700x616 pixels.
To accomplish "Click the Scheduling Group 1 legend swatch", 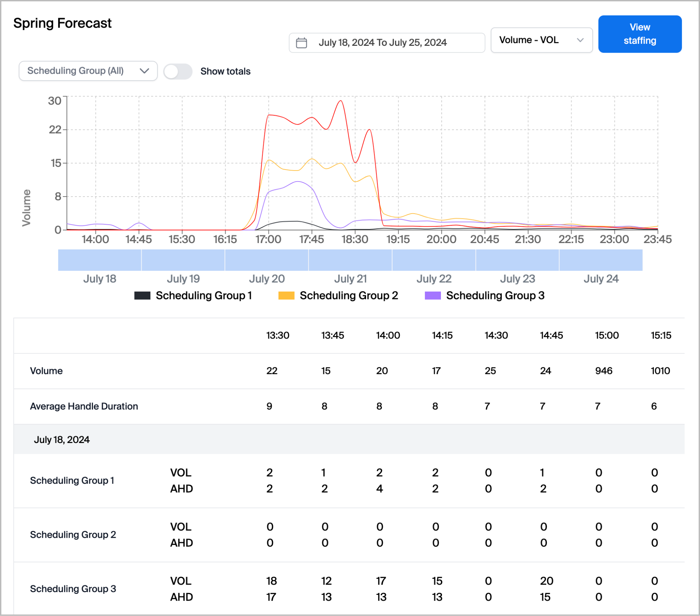I will pyautogui.click(x=142, y=296).
